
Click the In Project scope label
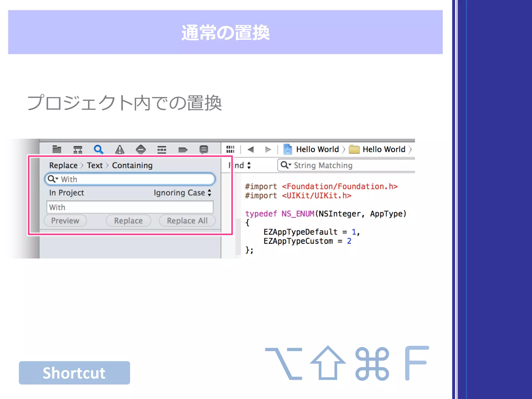(x=66, y=193)
